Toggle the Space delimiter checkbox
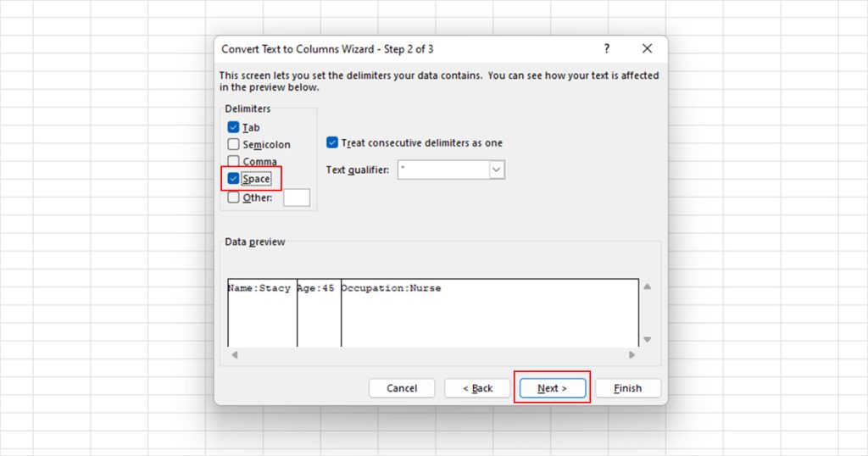 point(233,179)
